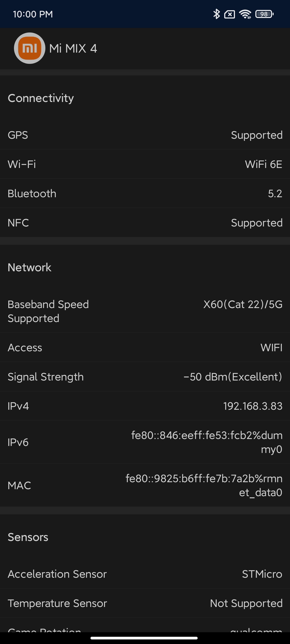Select the Access WIFI row

pyautogui.click(x=145, y=347)
